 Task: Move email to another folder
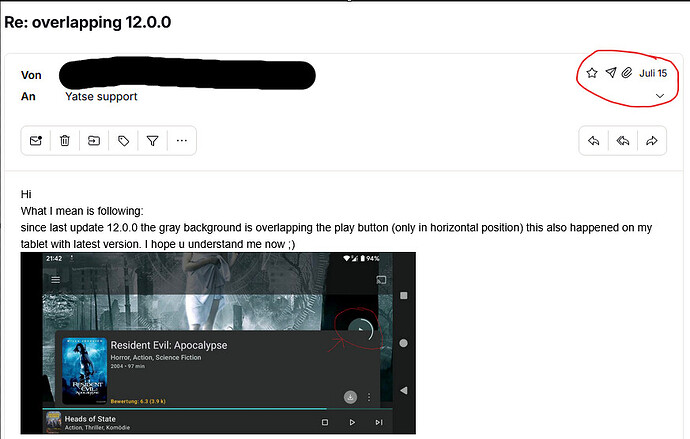[x=94, y=141]
